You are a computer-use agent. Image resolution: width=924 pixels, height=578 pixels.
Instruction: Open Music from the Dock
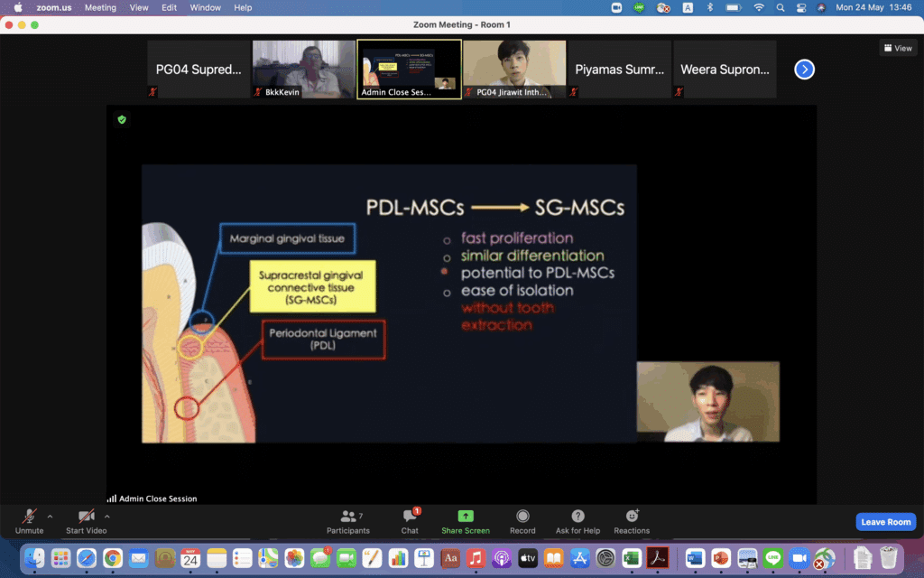[x=476, y=558]
